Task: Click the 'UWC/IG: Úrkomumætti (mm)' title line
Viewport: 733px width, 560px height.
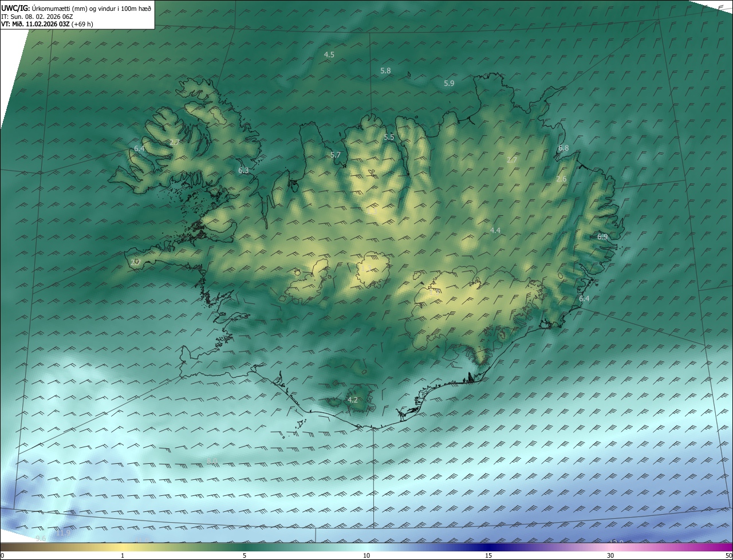Action: point(76,8)
